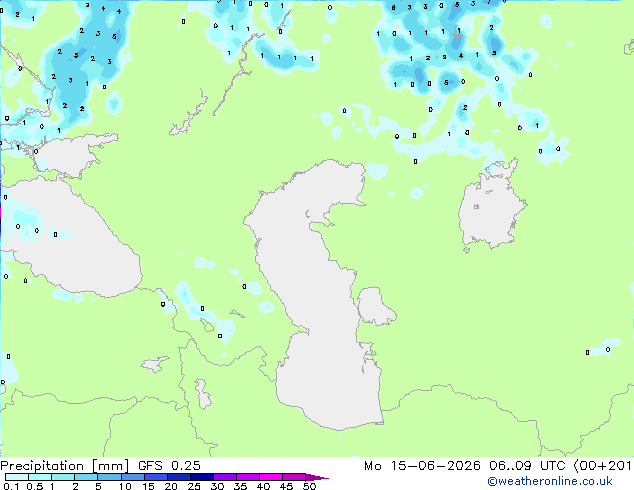Click the '50' legend scale label
This screenshot has width=634, height=490.
(310, 486)
